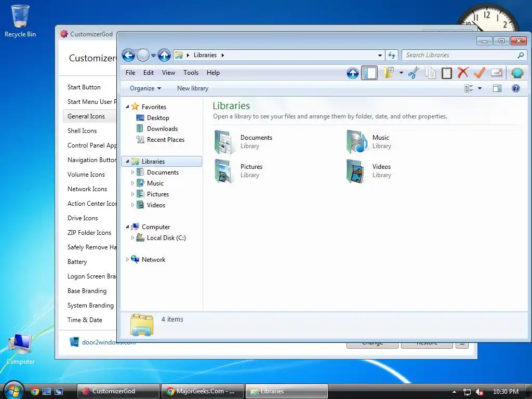Click the magnifier icon in Search Libraries
532x399 pixels.
click(521, 55)
